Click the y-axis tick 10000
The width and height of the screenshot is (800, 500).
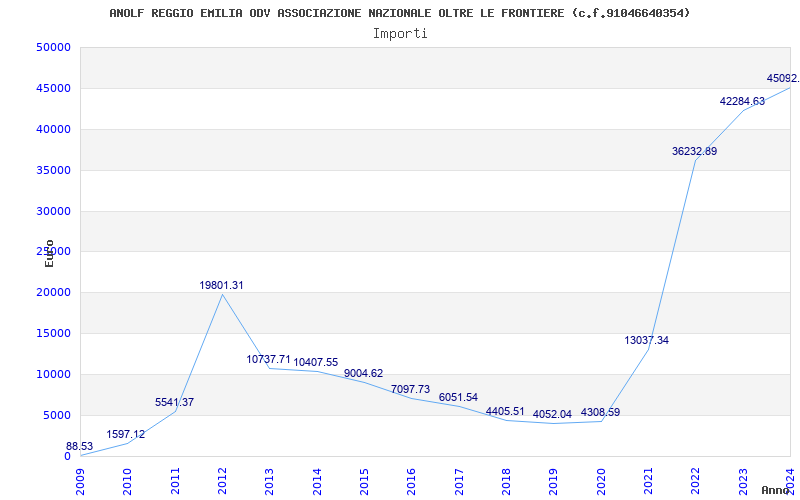pos(54,374)
